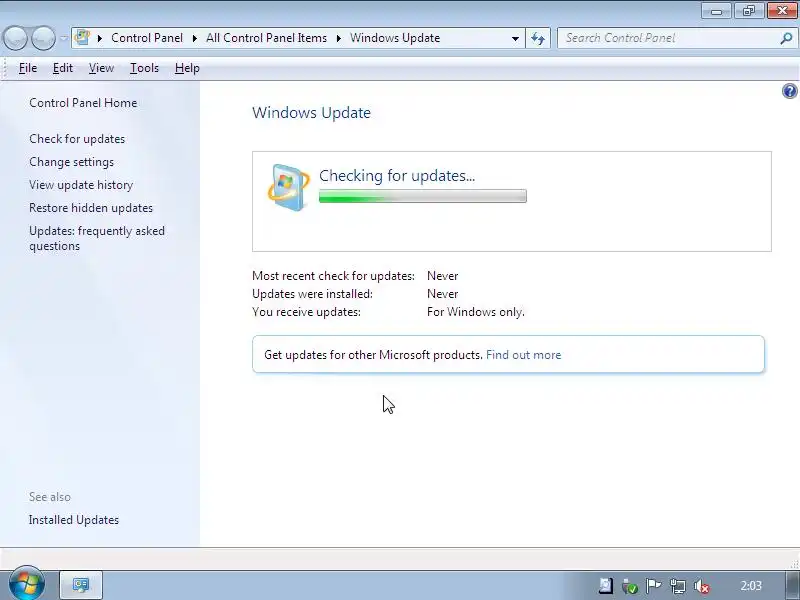Click the Show desktop strip
The width and height of the screenshot is (800, 600).
(x=793, y=585)
